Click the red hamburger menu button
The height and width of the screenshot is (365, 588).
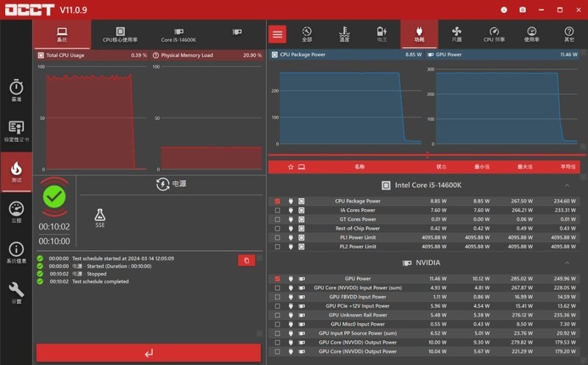click(278, 34)
